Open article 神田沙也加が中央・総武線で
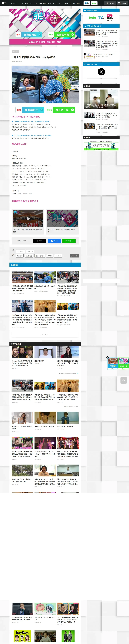Viewport: 129px width, 644px height. (22, 475)
